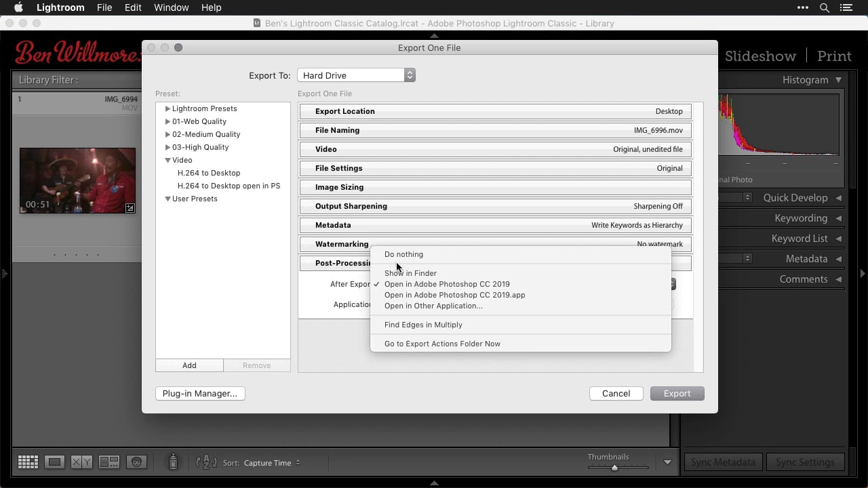Open Sort Capture Time dropdown

click(x=272, y=463)
